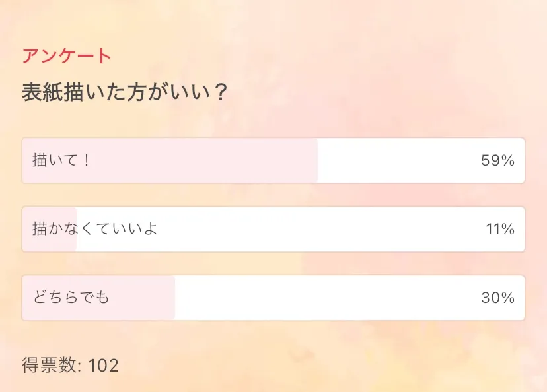Click the 59% result percentage
Image resolution: width=547 pixels, height=392 pixels.
(x=497, y=160)
